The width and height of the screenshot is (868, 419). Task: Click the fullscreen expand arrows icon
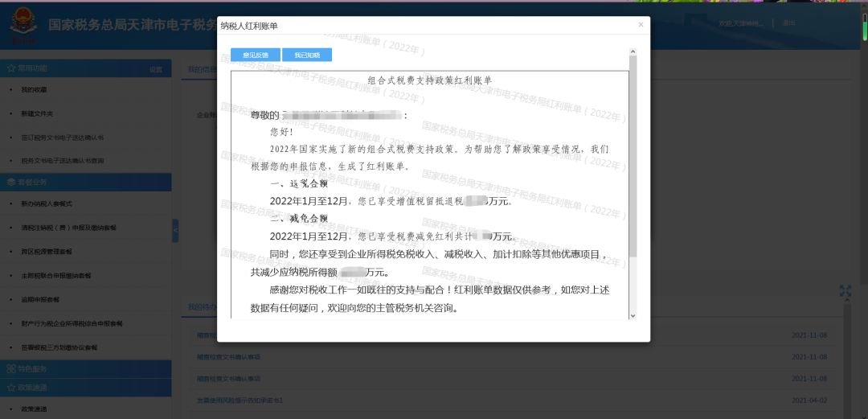(x=845, y=291)
